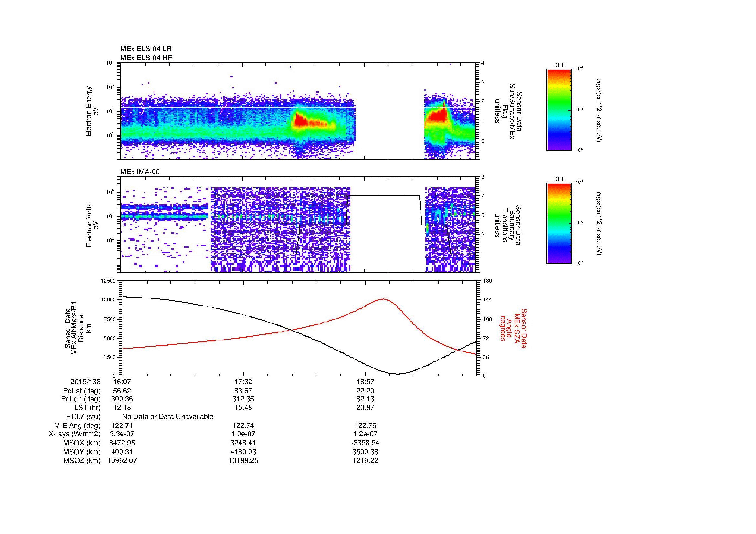756x534 pixels.
Task: Click the M-E Ang value 122.74
Action: (243, 425)
